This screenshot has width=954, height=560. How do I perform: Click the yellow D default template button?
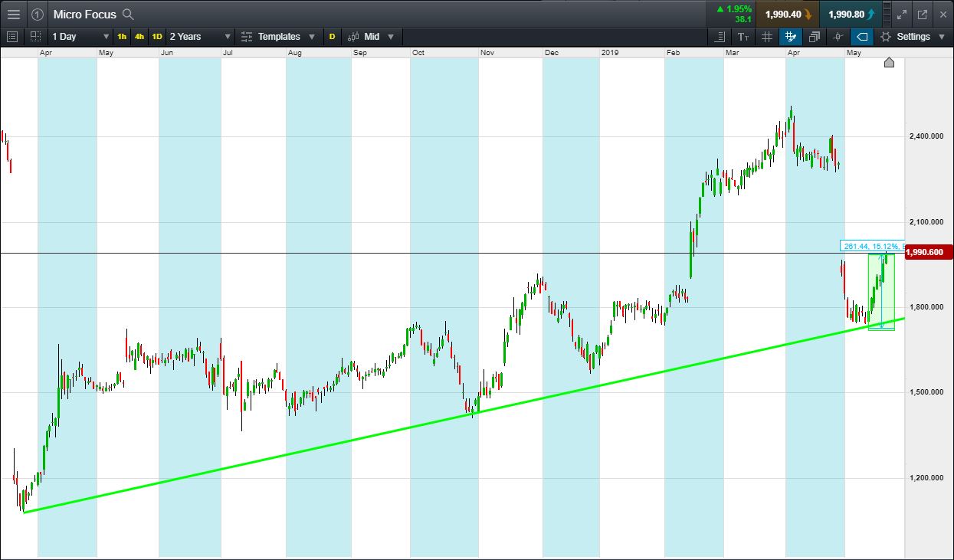(332, 36)
